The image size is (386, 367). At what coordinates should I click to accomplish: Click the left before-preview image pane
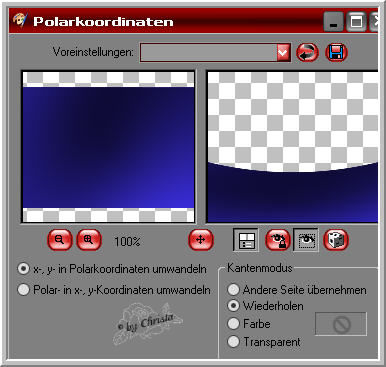[108, 147]
